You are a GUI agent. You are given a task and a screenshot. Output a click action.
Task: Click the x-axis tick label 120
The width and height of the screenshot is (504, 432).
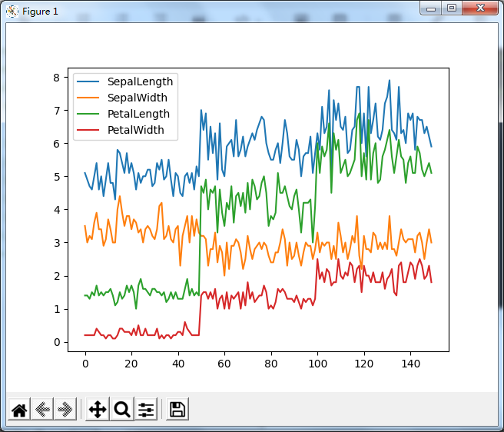pos(364,364)
